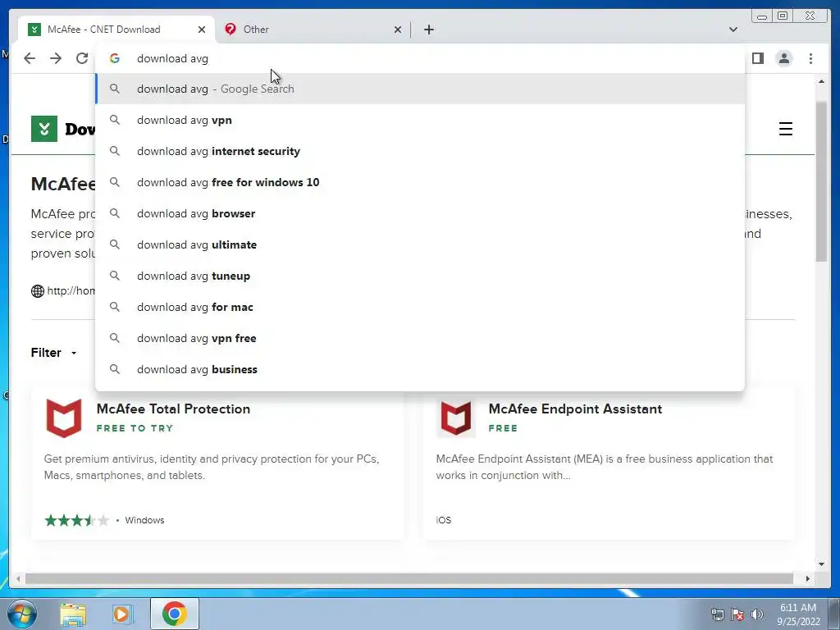Viewport: 840px width, 630px height.
Task: Click the globe icon beside the homepage link
Action: [x=38, y=291]
